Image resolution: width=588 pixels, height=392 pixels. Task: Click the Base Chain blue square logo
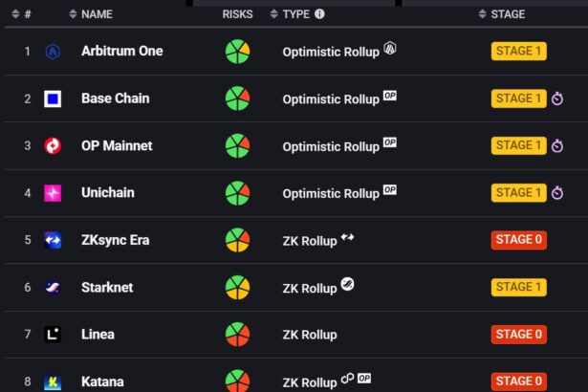[x=53, y=98]
